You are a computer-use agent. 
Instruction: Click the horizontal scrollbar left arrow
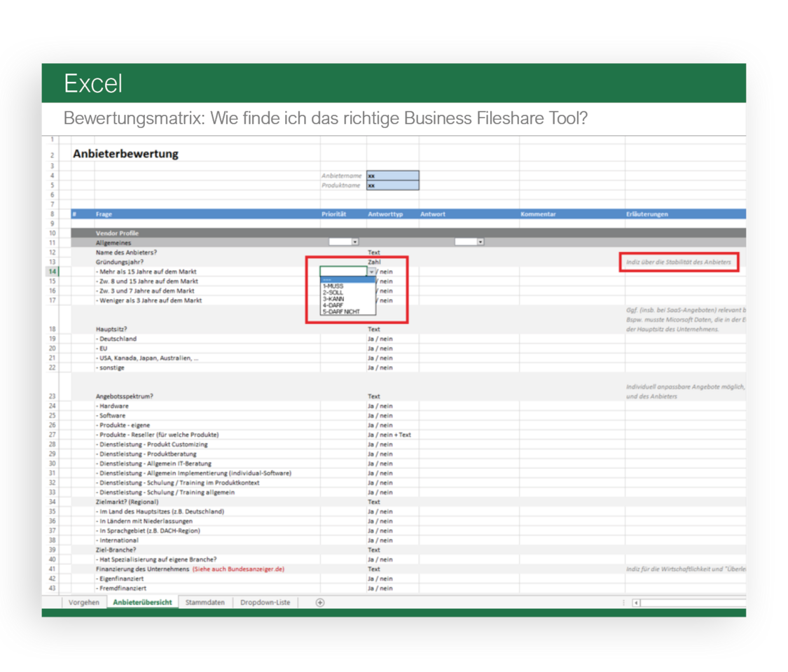coord(636,603)
